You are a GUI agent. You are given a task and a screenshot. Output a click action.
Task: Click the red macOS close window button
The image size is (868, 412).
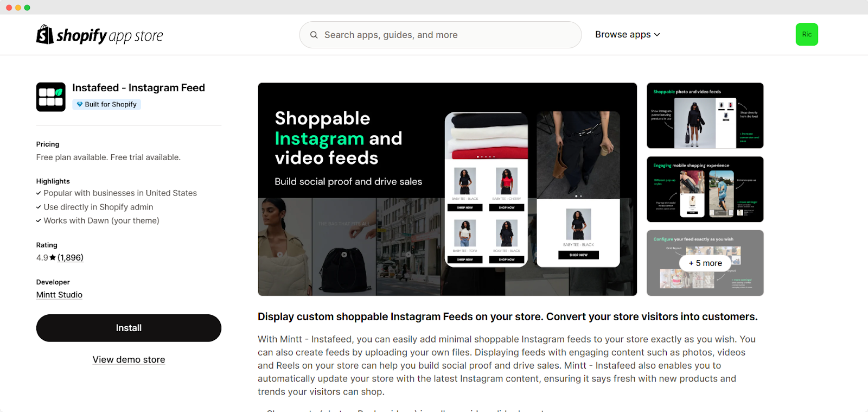tap(9, 8)
